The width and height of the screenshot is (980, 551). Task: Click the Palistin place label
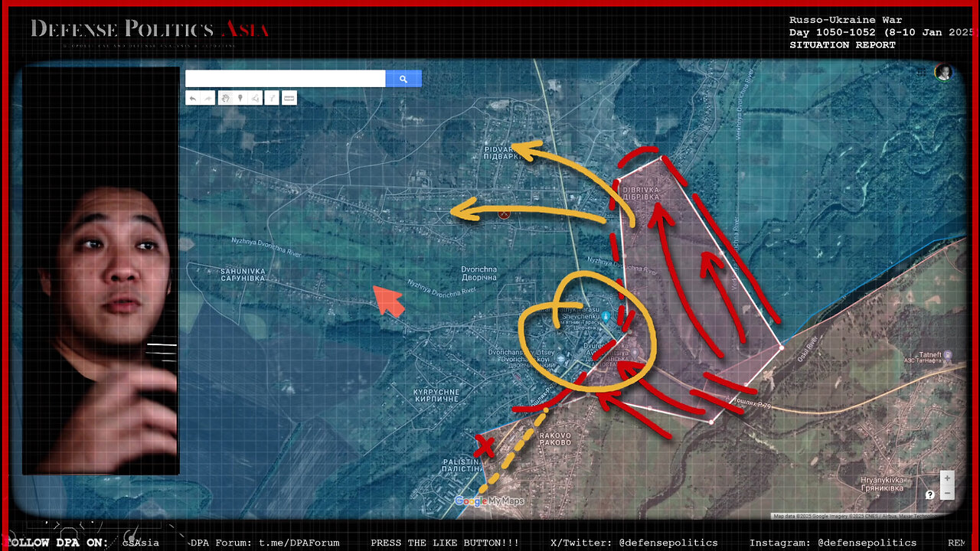pos(462,465)
